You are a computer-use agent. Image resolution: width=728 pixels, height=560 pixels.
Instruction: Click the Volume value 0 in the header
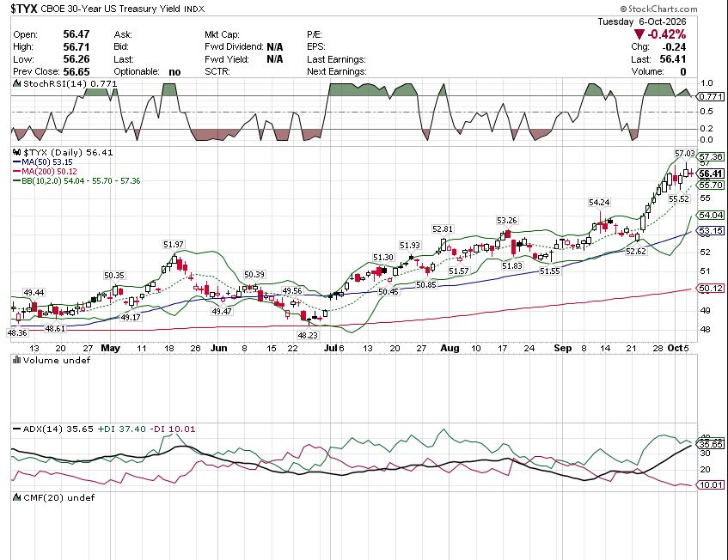[683, 72]
